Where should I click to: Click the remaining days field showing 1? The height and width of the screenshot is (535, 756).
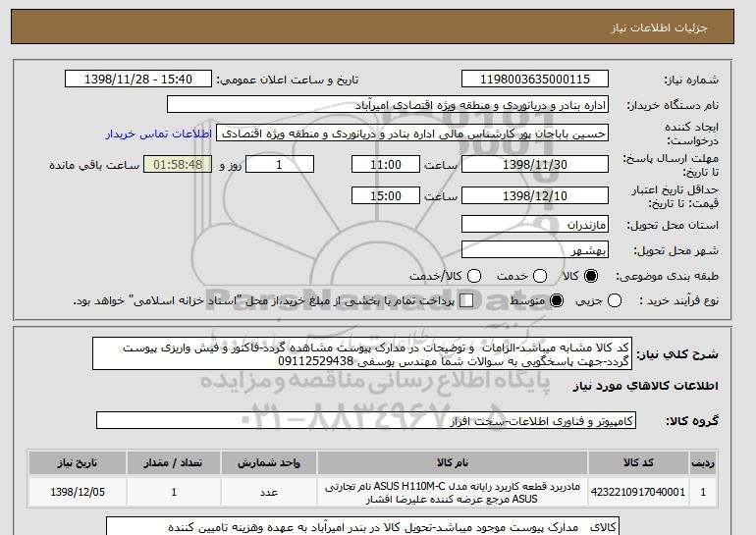280,164
